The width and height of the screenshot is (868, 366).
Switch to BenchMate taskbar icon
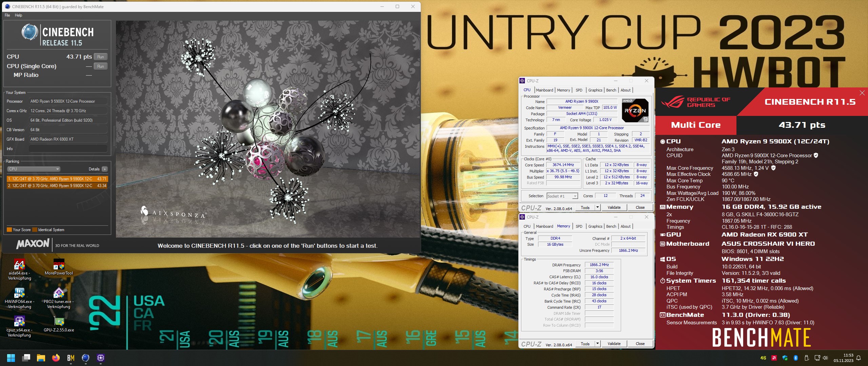click(x=71, y=358)
